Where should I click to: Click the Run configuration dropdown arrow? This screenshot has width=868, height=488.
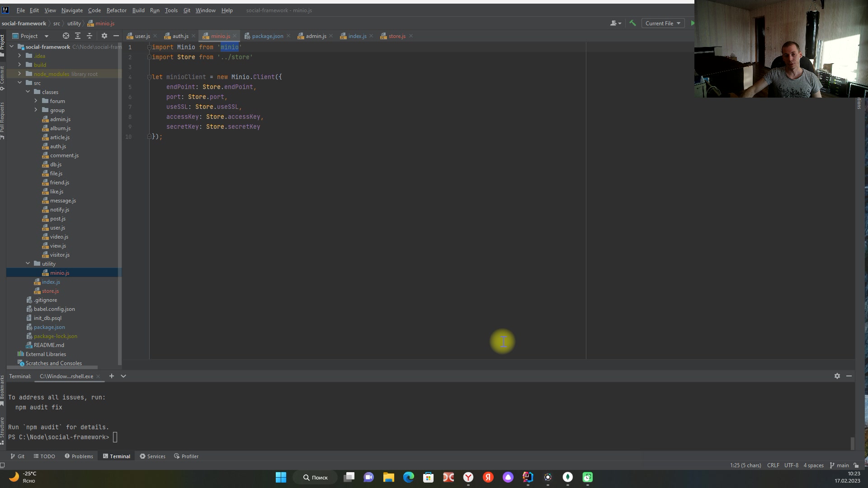(679, 23)
